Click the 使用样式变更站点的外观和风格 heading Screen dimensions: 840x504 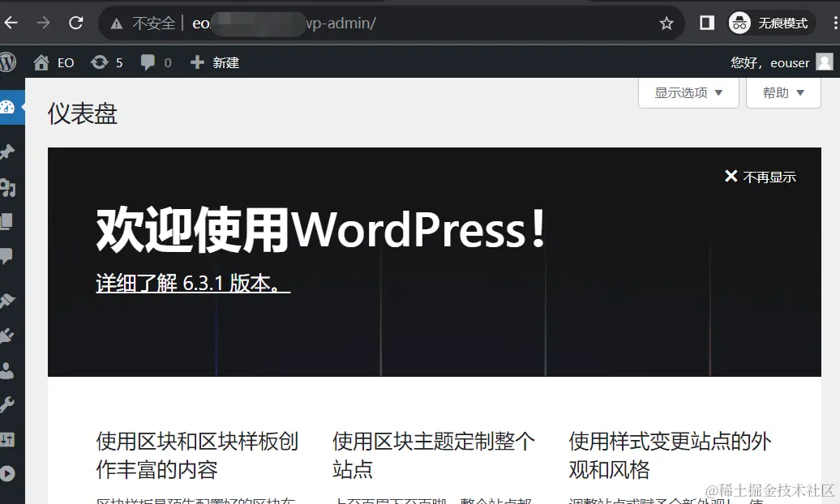click(x=670, y=455)
